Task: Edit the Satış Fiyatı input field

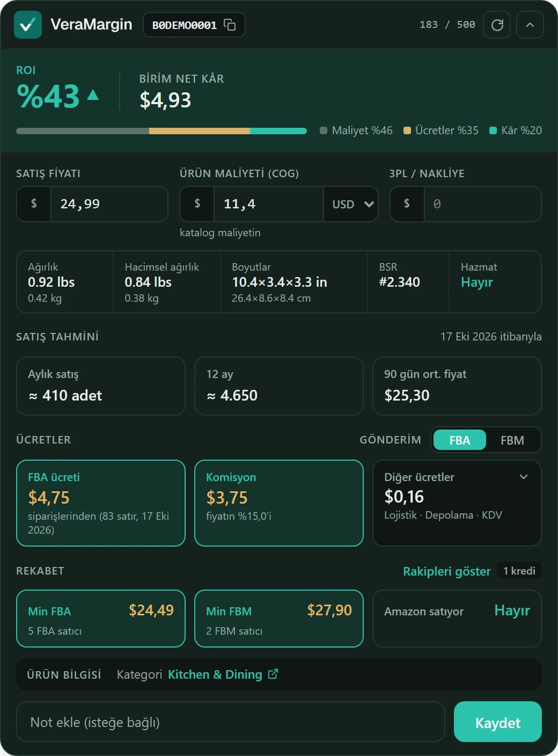Action: 109,204
